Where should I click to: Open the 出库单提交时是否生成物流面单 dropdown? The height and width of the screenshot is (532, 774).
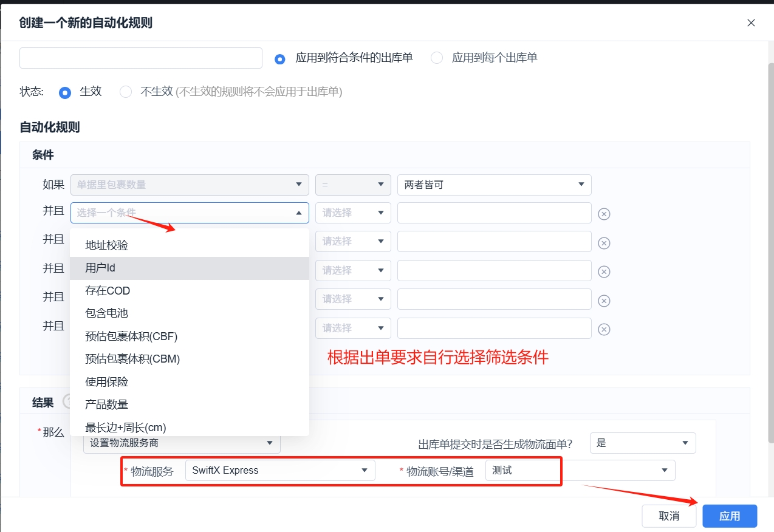[x=642, y=443]
